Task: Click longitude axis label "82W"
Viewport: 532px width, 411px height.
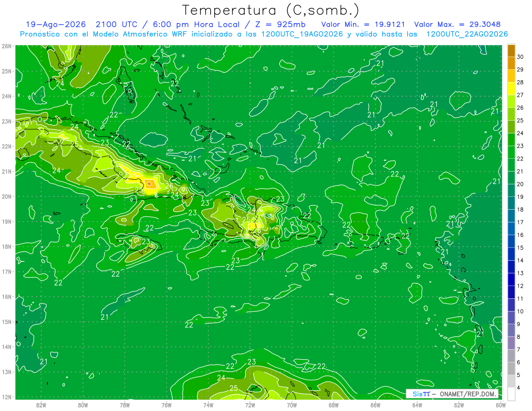Action: [41, 405]
